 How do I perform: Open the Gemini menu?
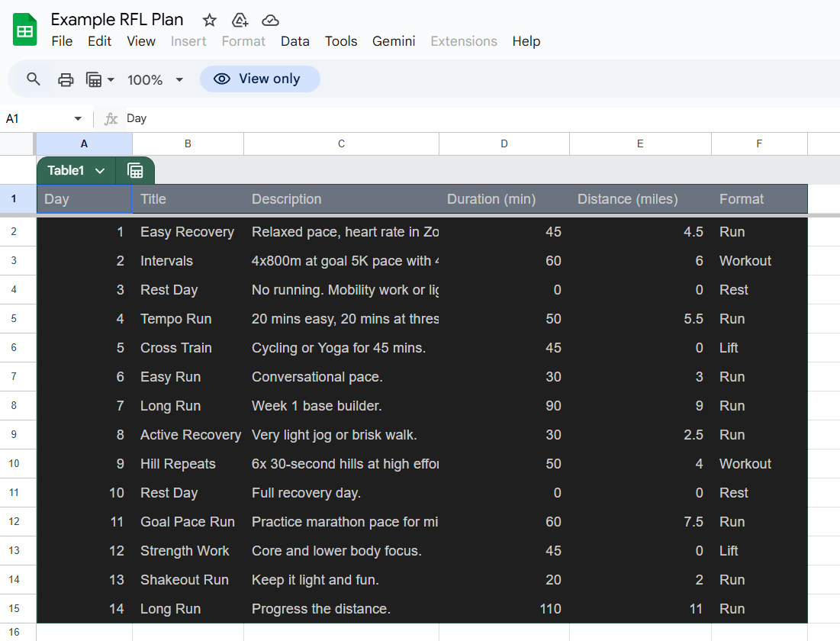click(394, 41)
